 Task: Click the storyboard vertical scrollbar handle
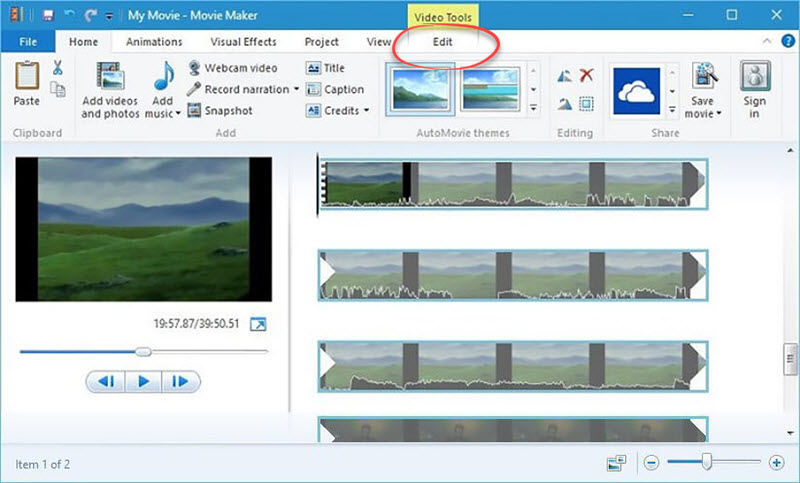[790, 360]
